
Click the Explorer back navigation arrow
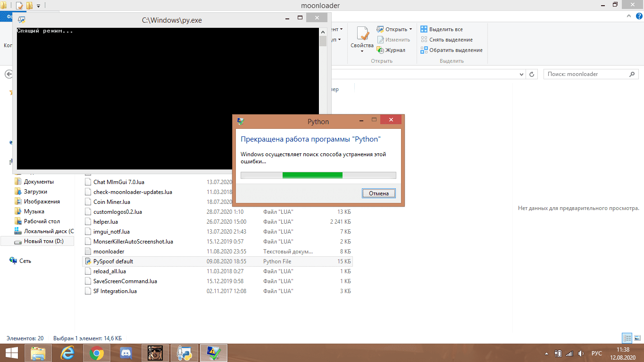pyautogui.click(x=8, y=75)
